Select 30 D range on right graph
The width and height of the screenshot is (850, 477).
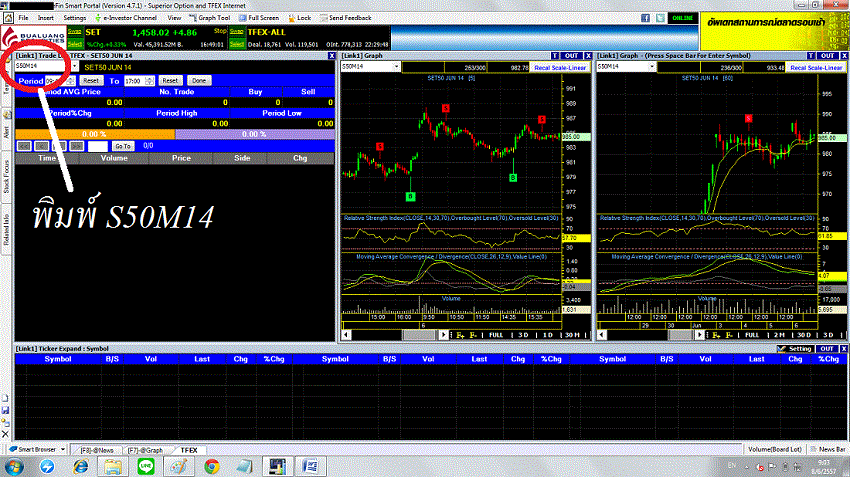click(x=804, y=335)
